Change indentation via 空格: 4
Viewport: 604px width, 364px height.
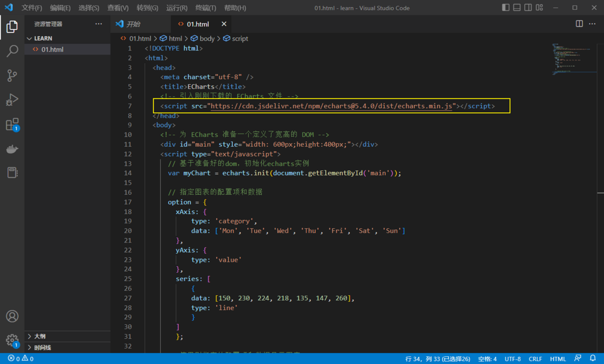[x=487, y=359]
